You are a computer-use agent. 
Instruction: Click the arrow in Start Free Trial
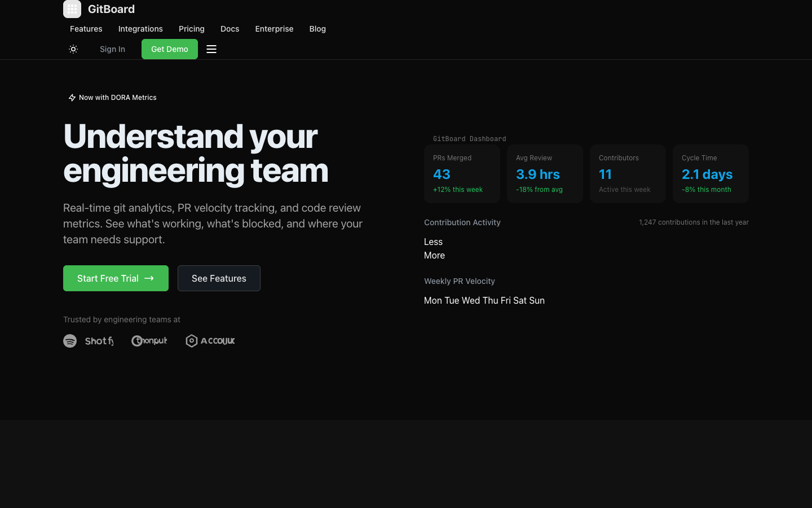pos(149,278)
